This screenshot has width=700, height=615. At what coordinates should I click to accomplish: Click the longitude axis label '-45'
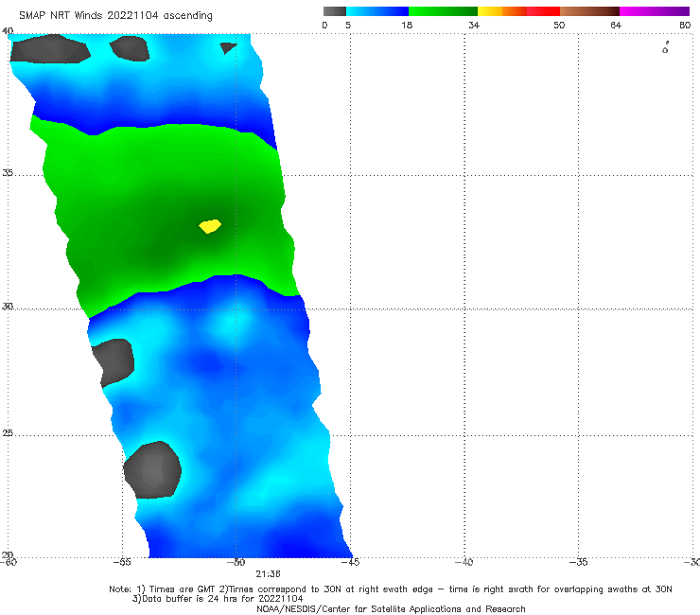click(350, 562)
